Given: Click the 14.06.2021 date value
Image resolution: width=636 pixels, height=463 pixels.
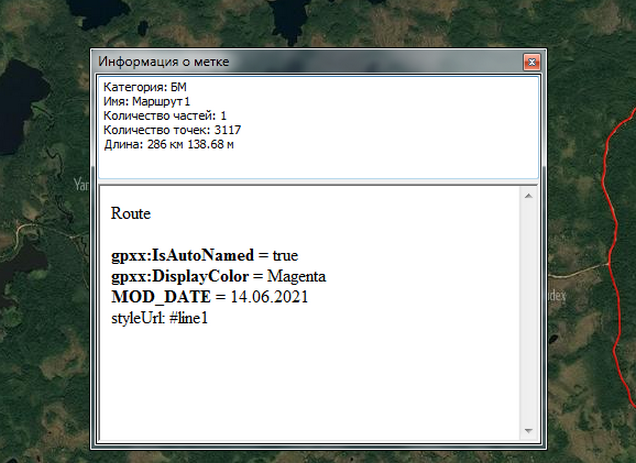Looking at the screenshot, I should (268, 297).
